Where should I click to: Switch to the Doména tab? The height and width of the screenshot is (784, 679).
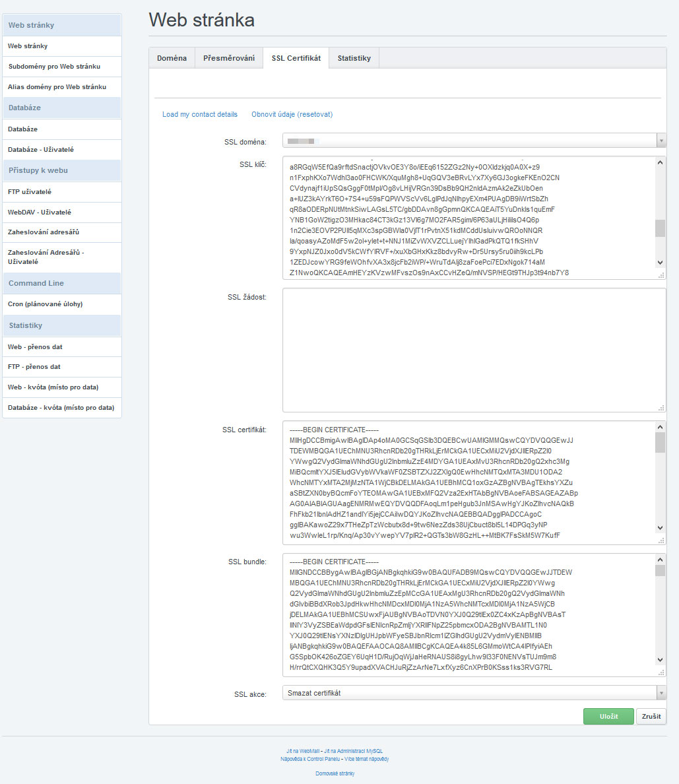point(172,58)
